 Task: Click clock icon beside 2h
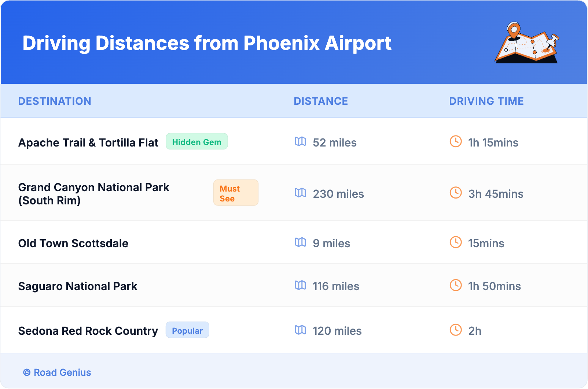pyautogui.click(x=456, y=330)
